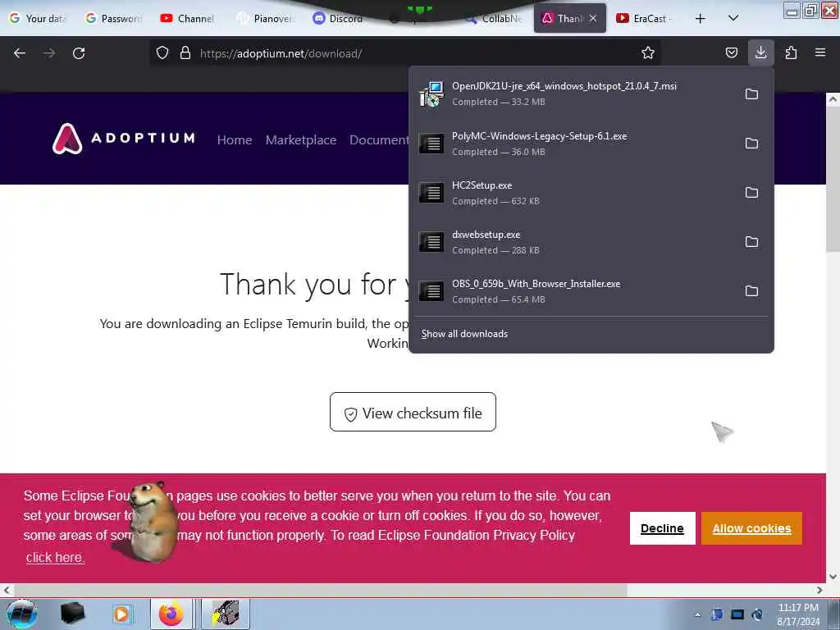Click the vertical scrollbar down arrow

pyautogui.click(x=833, y=577)
